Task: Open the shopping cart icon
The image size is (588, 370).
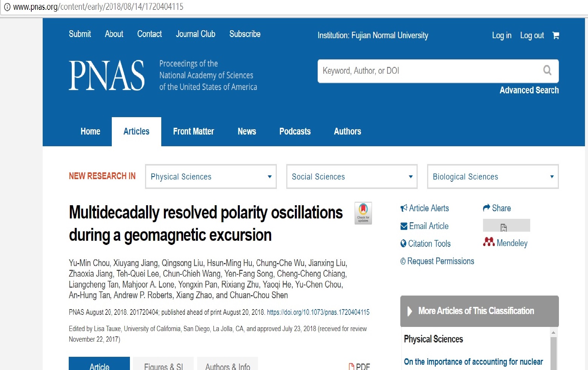Action: coord(556,36)
